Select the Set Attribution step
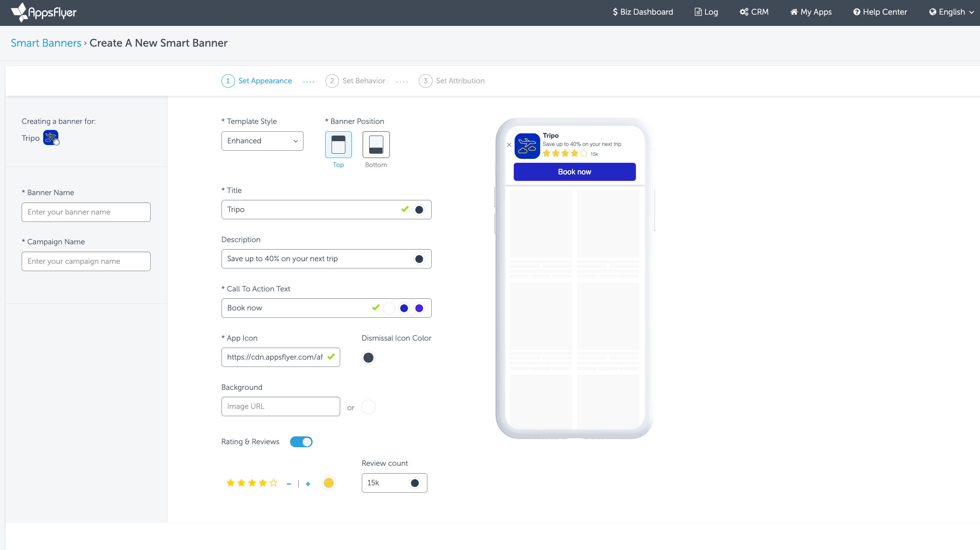980x550 pixels. (452, 81)
